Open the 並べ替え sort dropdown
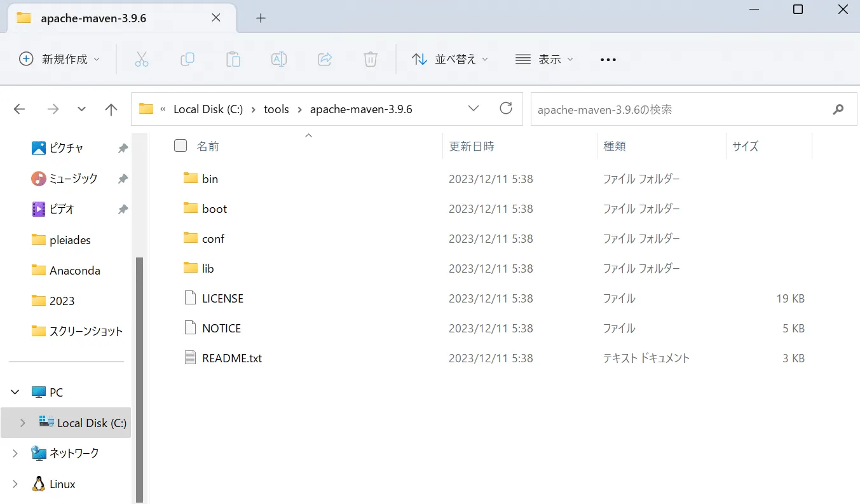The width and height of the screenshot is (860, 504). (450, 59)
